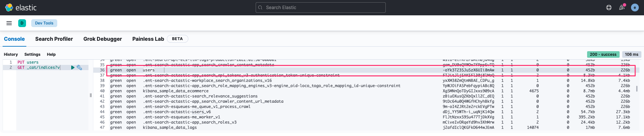The width and height of the screenshot is (644, 136).
Task: Click output line number 36
Action: coord(102,70)
